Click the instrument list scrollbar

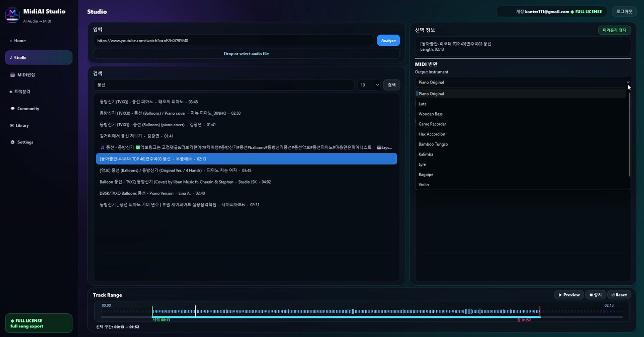click(629, 133)
